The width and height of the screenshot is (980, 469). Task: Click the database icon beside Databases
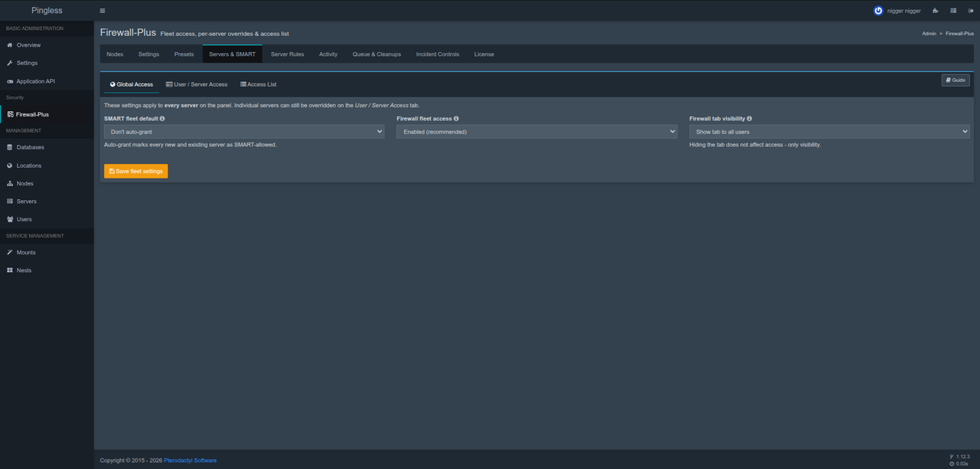(10, 147)
